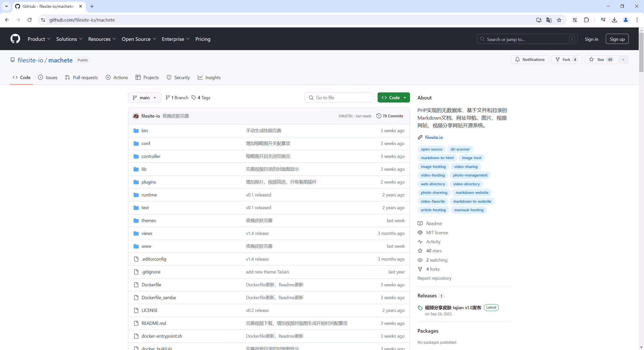
Task: Click the QR code extension icon
Action: [575, 20]
